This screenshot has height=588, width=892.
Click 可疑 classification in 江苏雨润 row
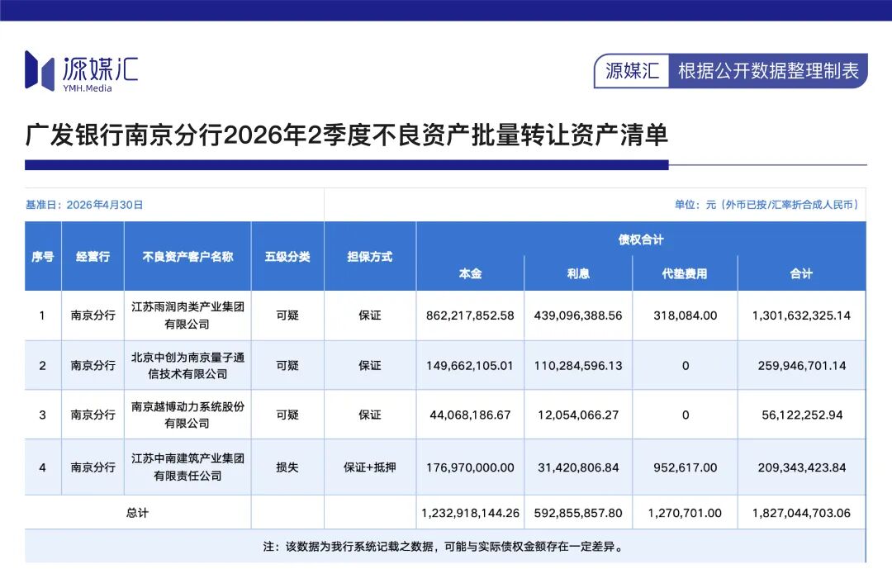(287, 315)
